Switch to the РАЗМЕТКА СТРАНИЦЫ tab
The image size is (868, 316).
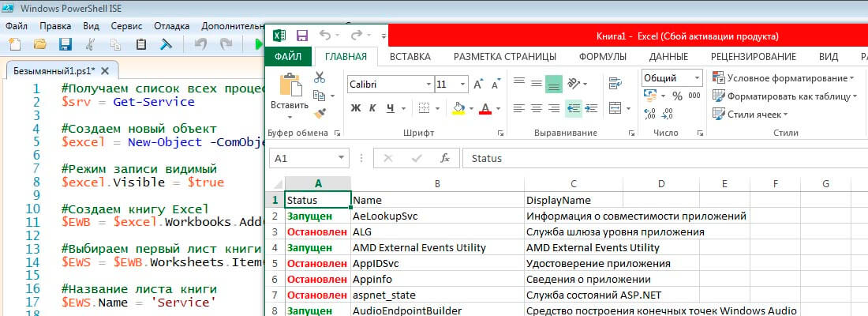505,57
